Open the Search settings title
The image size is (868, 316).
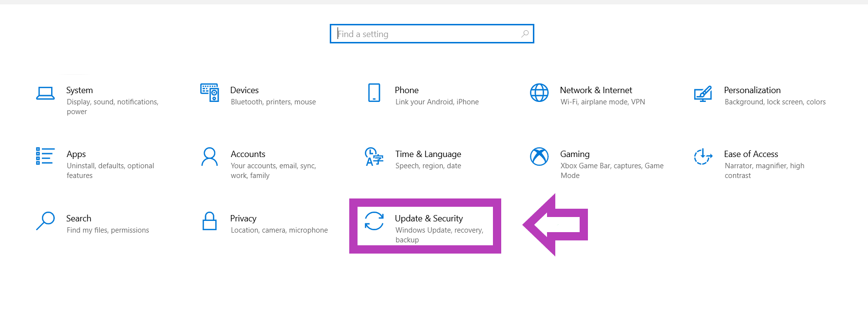coord(79,218)
